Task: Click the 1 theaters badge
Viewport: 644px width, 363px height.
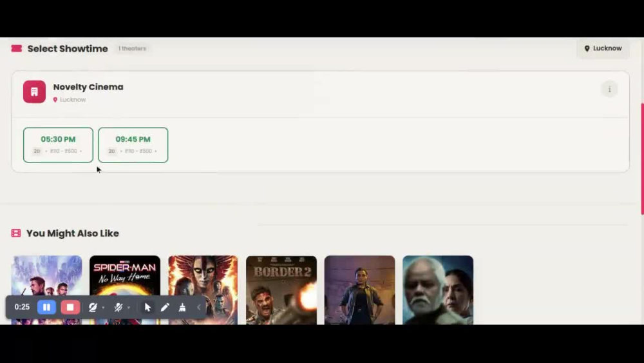Action: (x=132, y=48)
